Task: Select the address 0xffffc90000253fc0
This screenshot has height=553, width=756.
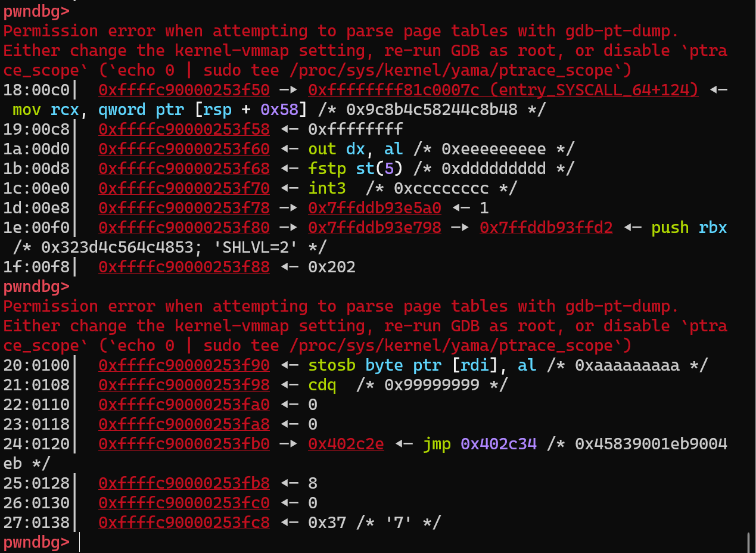Action: point(183,503)
